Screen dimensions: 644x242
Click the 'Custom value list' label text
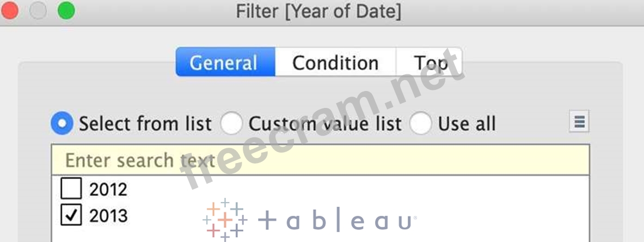(325, 124)
